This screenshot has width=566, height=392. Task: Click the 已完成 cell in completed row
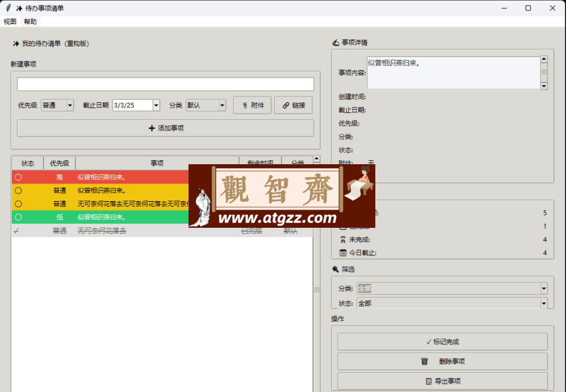tap(251, 231)
